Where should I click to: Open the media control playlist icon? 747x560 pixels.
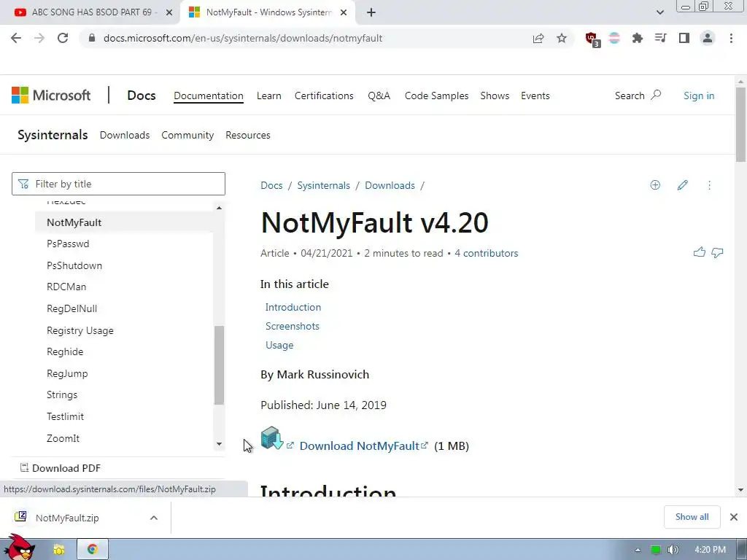click(660, 38)
